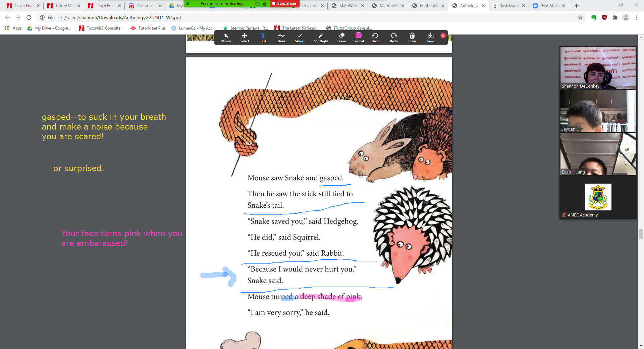Screen dimensions: 644x349
Task: Click the 'You are screen sharing' banner
Action: (x=221, y=4)
